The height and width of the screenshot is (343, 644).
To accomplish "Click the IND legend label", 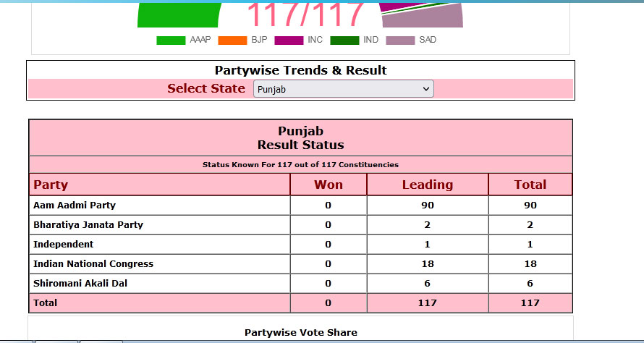I will click(x=371, y=40).
